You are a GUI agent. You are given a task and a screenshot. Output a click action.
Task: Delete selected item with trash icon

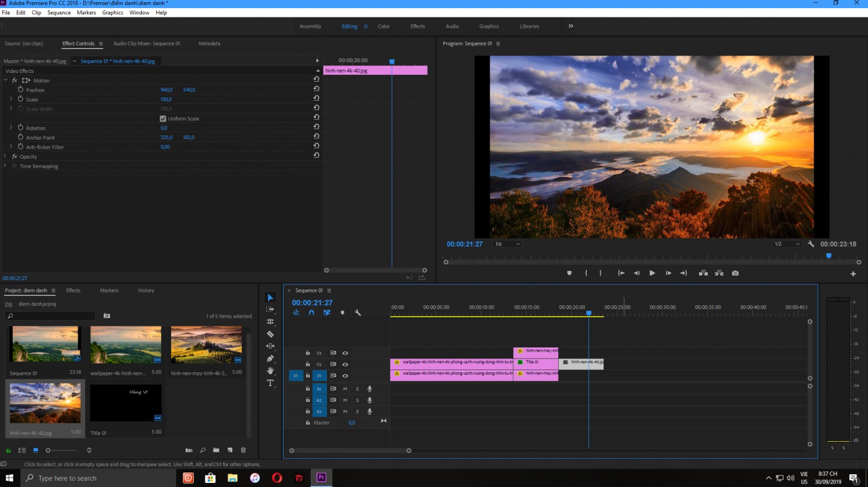[x=243, y=450]
